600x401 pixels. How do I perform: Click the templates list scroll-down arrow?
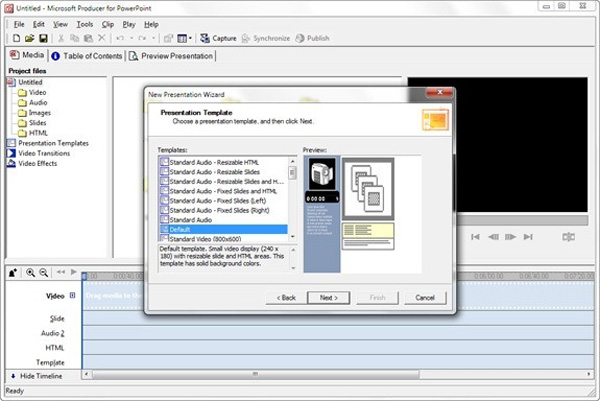[293, 237]
